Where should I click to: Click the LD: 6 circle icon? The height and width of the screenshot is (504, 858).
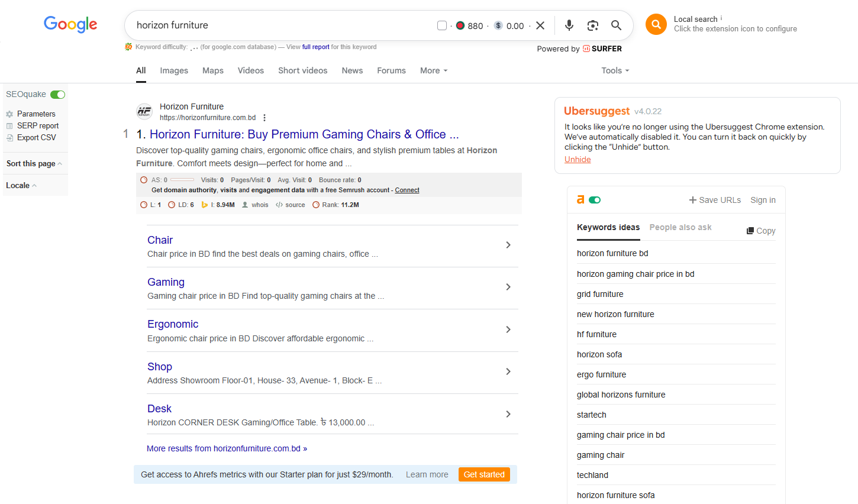[x=172, y=205]
